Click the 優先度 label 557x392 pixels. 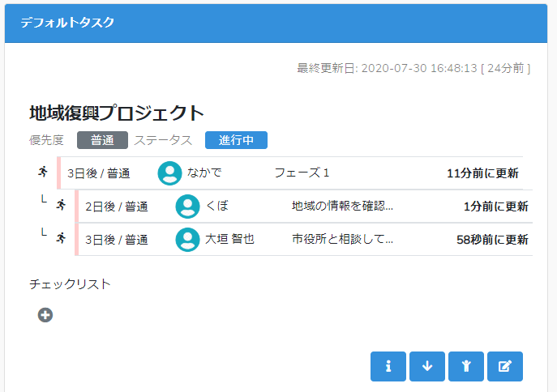tap(46, 140)
